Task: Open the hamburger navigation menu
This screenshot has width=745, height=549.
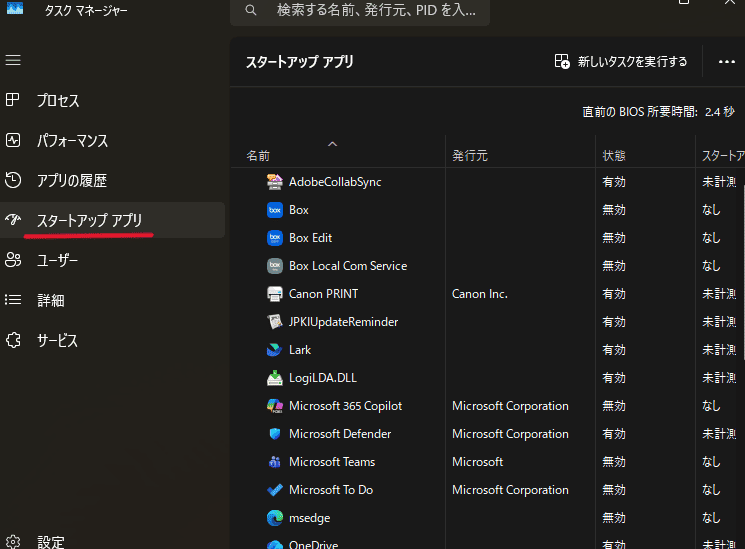Action: coord(13,60)
